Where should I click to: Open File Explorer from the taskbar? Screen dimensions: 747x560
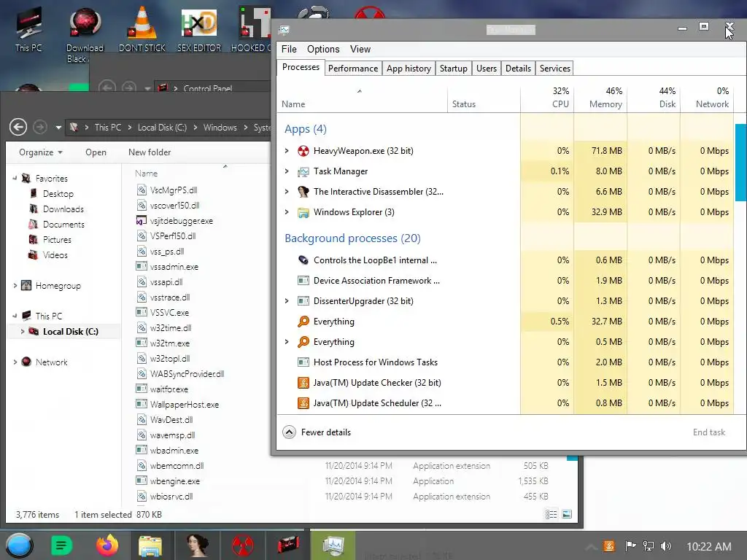150,545
